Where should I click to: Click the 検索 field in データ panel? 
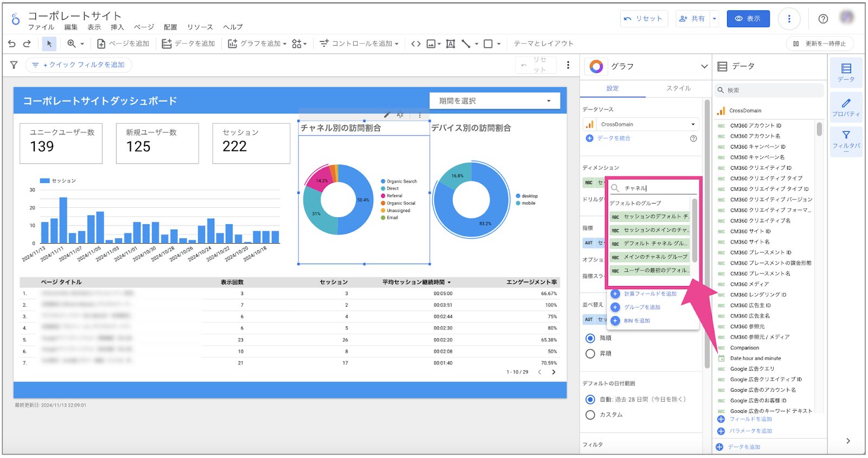pyautogui.click(x=770, y=91)
